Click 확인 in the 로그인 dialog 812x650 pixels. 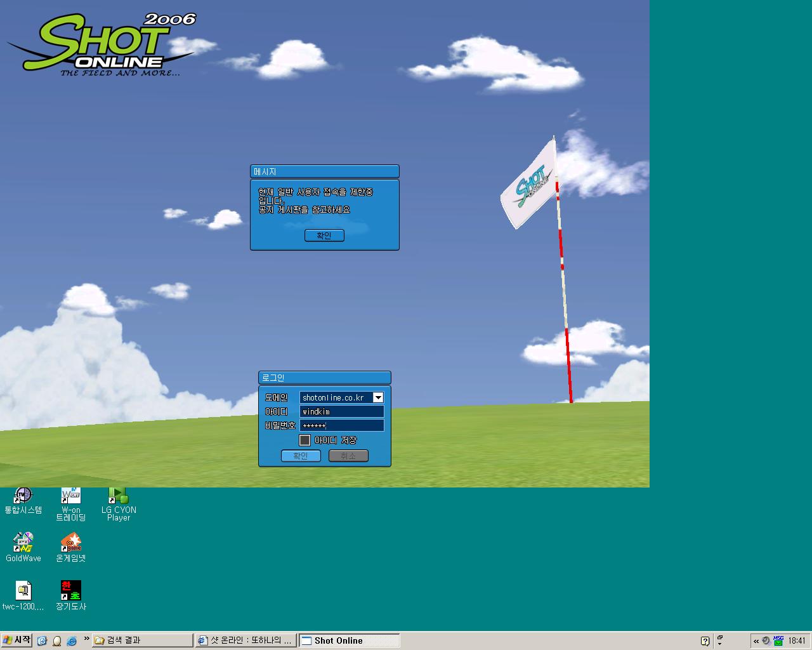click(x=301, y=456)
